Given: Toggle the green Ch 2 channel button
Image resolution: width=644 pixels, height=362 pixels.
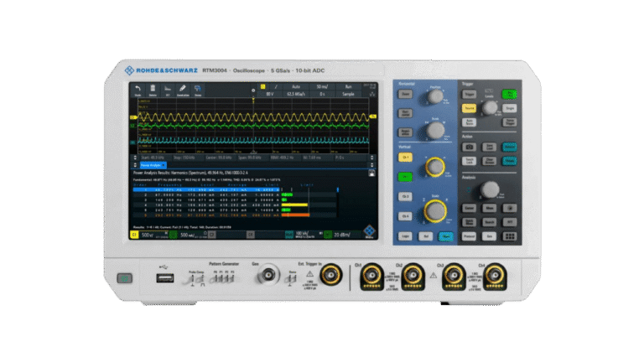Looking at the screenshot, I should point(406,177).
